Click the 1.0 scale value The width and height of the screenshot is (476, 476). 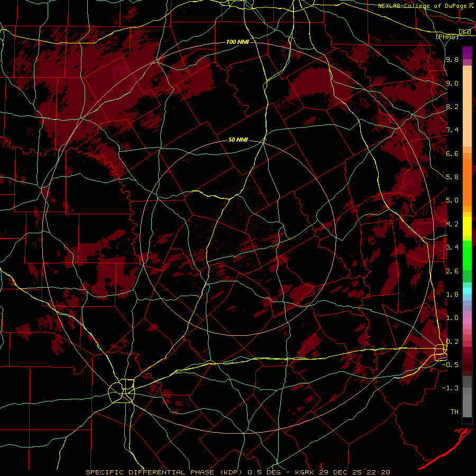tap(452, 317)
